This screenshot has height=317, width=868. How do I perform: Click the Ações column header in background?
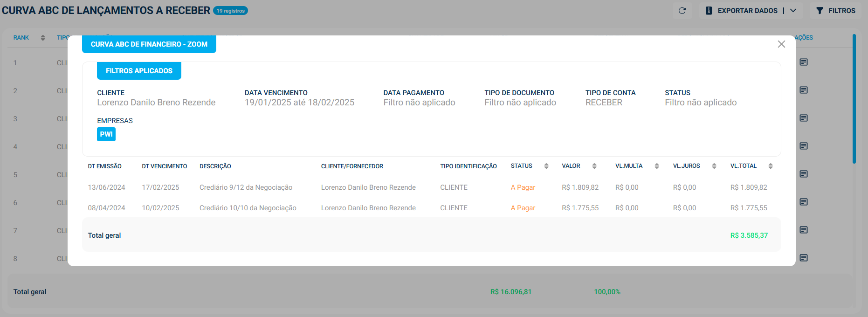(x=804, y=38)
